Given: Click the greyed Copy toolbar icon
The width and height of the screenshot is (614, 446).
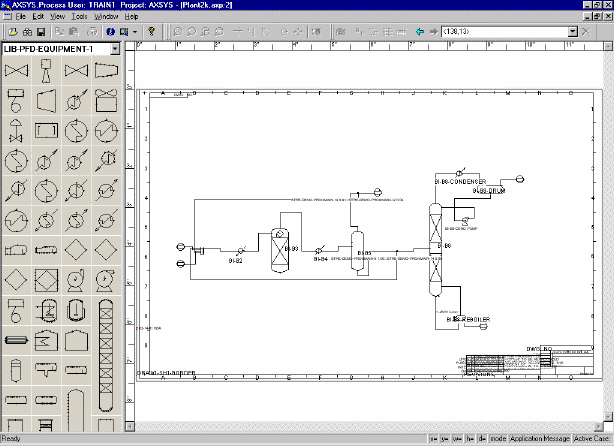Looking at the screenshot, I should 60,32.
